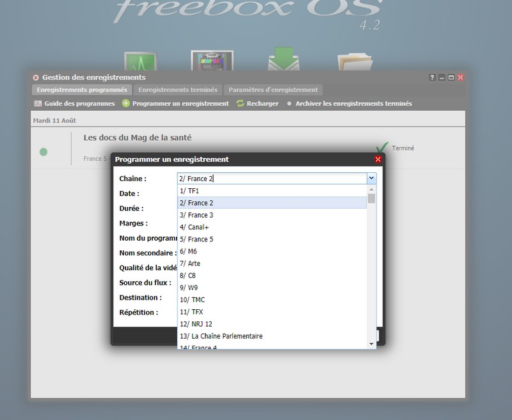Open Paramètres d'enregistrement tab
The height and width of the screenshot is (420, 512).
[x=273, y=90]
